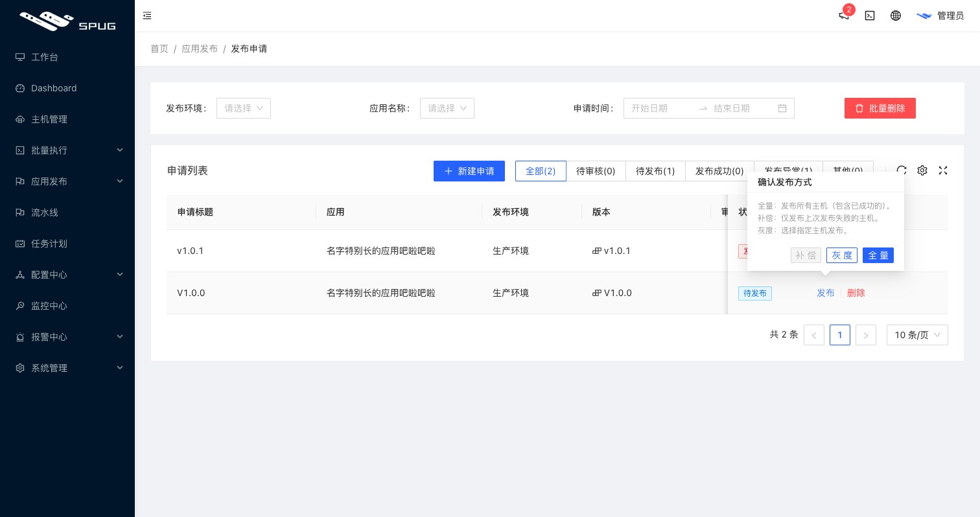
Task: Click the 首页 breadcrumb link
Action: 159,49
